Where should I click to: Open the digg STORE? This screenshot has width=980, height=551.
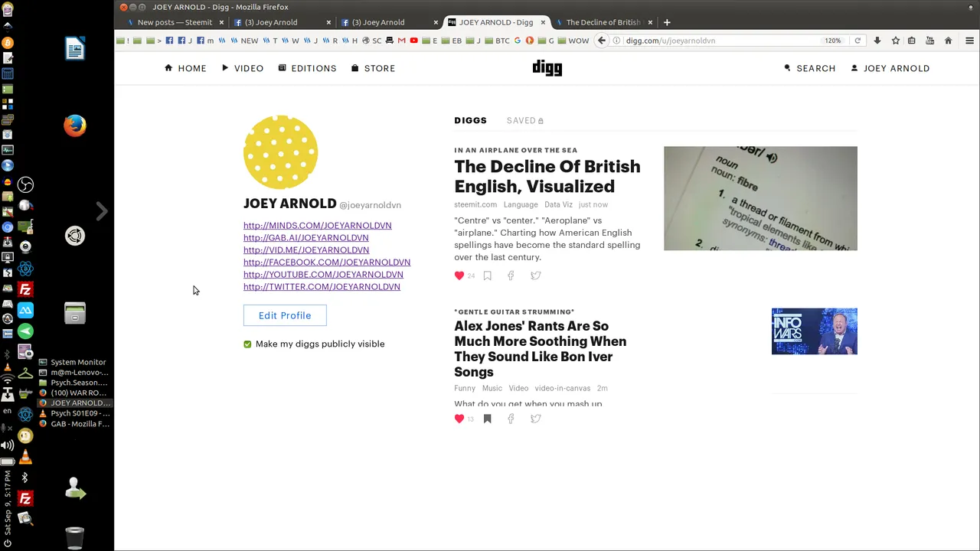point(374,68)
